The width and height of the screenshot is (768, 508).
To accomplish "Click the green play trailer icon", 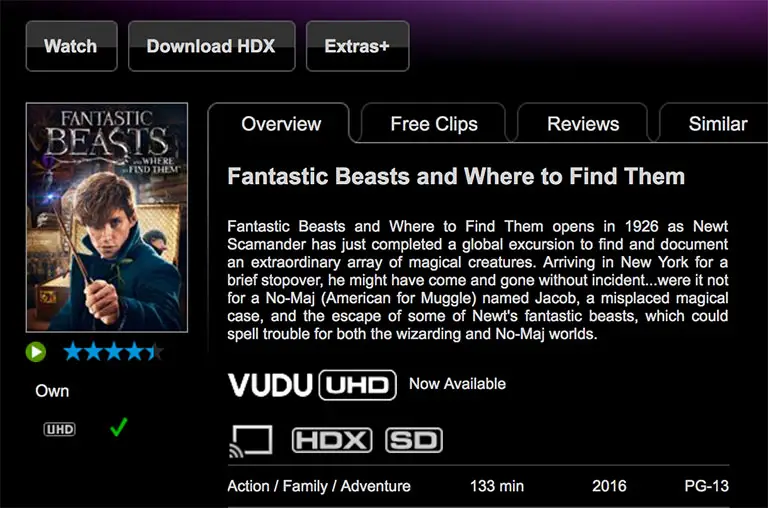I will pos(36,352).
